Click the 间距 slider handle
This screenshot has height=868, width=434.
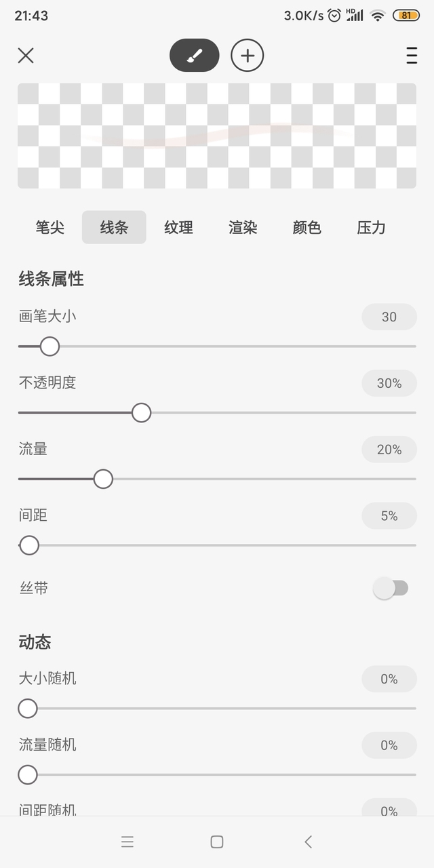(29, 545)
